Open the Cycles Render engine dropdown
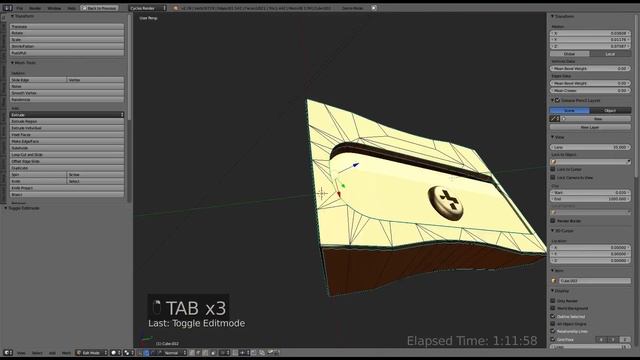Viewport: 640px width, 360px height. (x=148, y=8)
